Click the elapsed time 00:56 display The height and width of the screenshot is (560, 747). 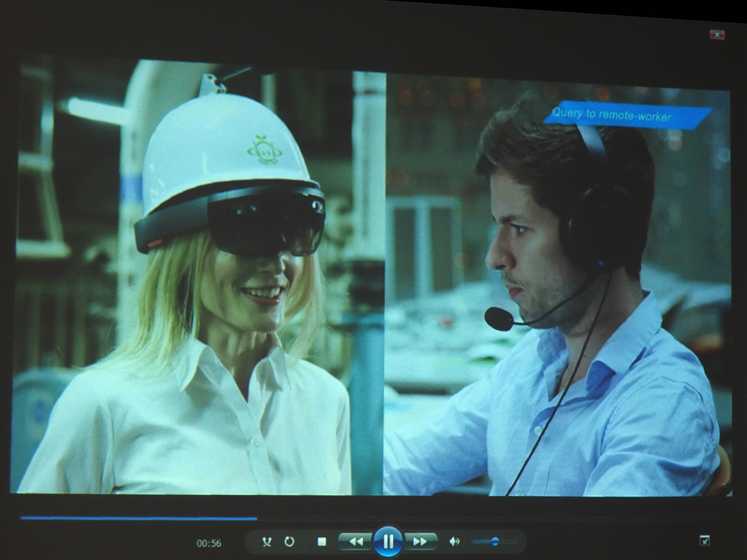tap(209, 543)
